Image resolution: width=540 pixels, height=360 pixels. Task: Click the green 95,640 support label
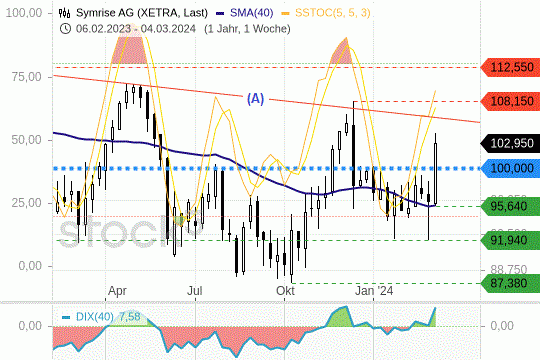tap(510, 206)
